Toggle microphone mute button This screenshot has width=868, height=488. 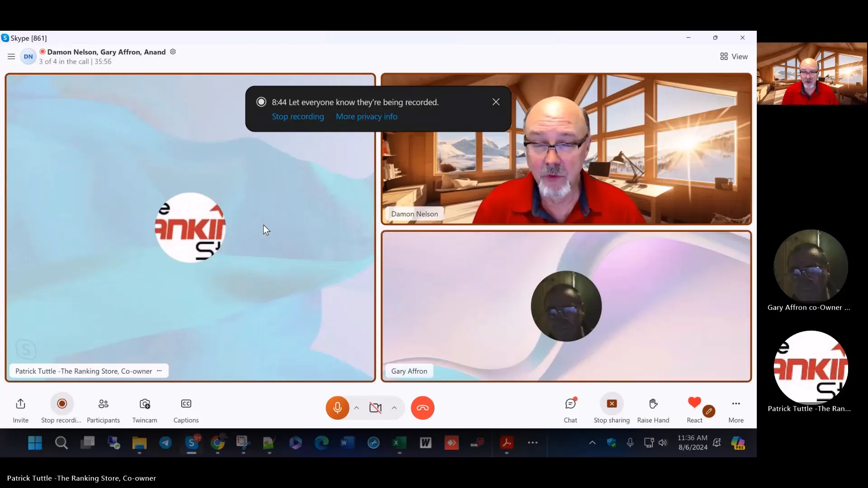coord(337,408)
